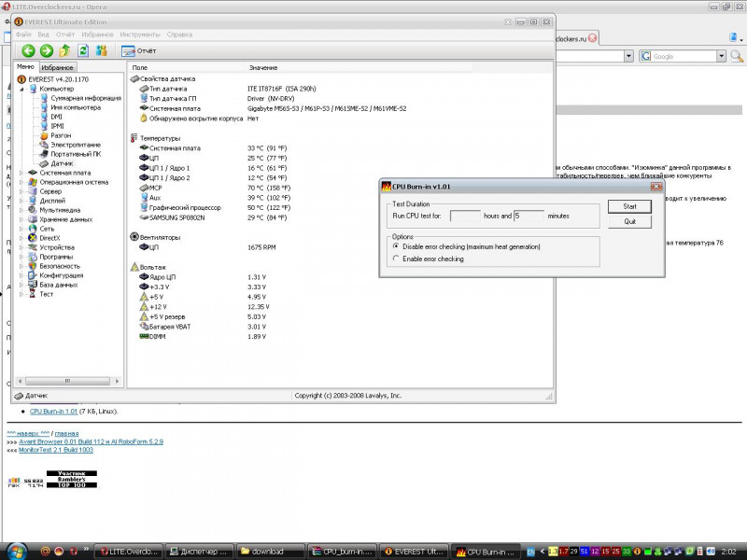Expand the Системная плата tree node
747x560 pixels.
point(22,173)
